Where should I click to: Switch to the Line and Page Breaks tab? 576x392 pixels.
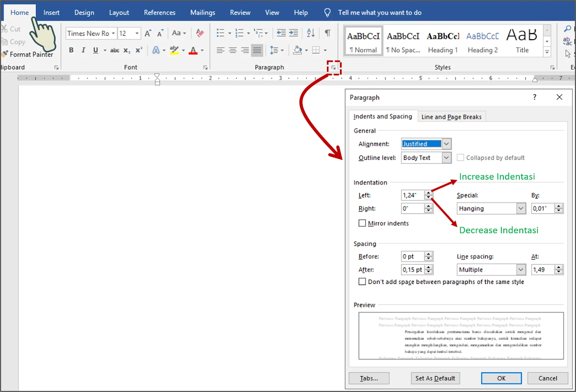pyautogui.click(x=451, y=117)
